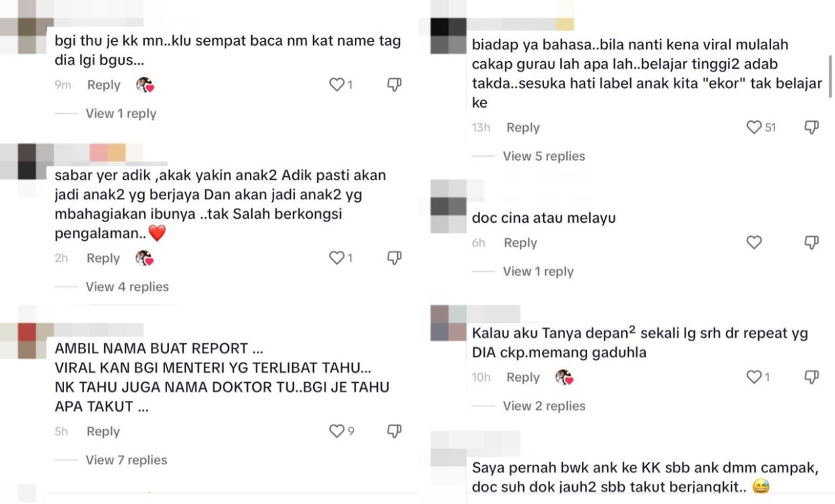The image size is (835, 504).
Task: Like the 'AMBIL NAMA BUAT REPORT' comment
Action: [337, 431]
